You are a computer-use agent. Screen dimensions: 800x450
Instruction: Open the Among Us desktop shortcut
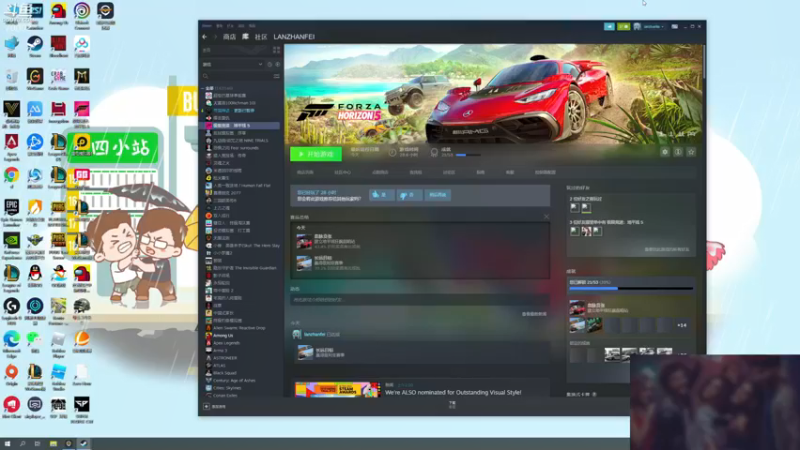(58, 13)
